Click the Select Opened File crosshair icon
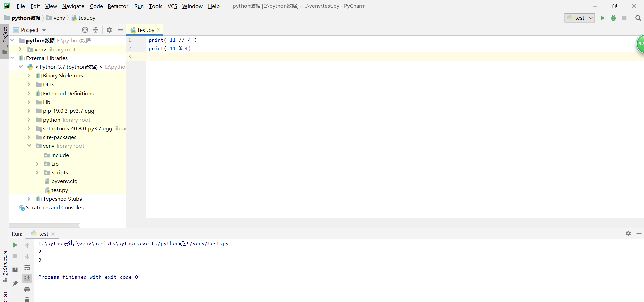644x302 pixels. (x=85, y=30)
